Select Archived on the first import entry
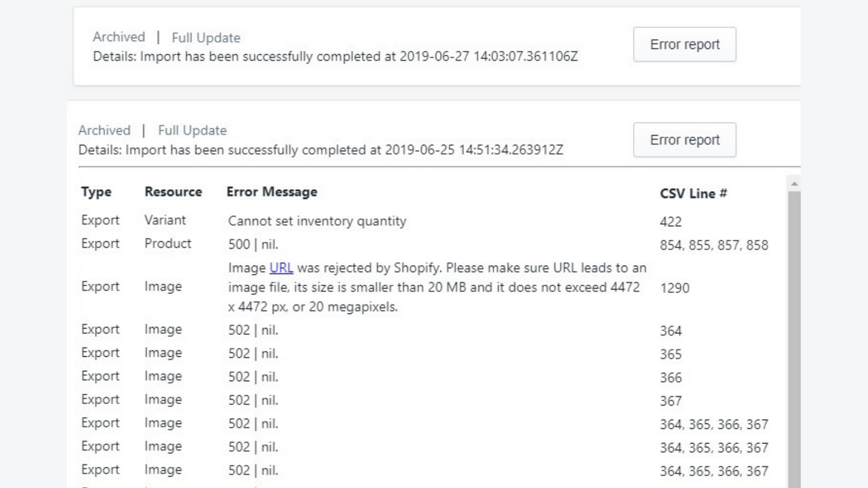 click(119, 37)
